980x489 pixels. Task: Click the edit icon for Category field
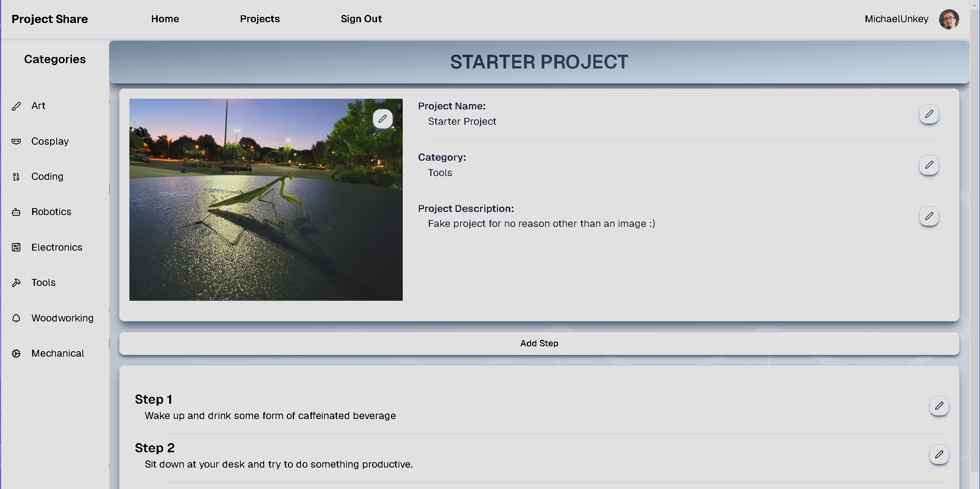click(x=929, y=164)
